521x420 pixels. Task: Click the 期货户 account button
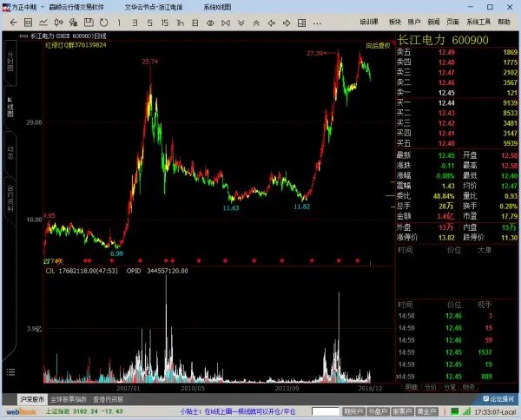(353, 411)
